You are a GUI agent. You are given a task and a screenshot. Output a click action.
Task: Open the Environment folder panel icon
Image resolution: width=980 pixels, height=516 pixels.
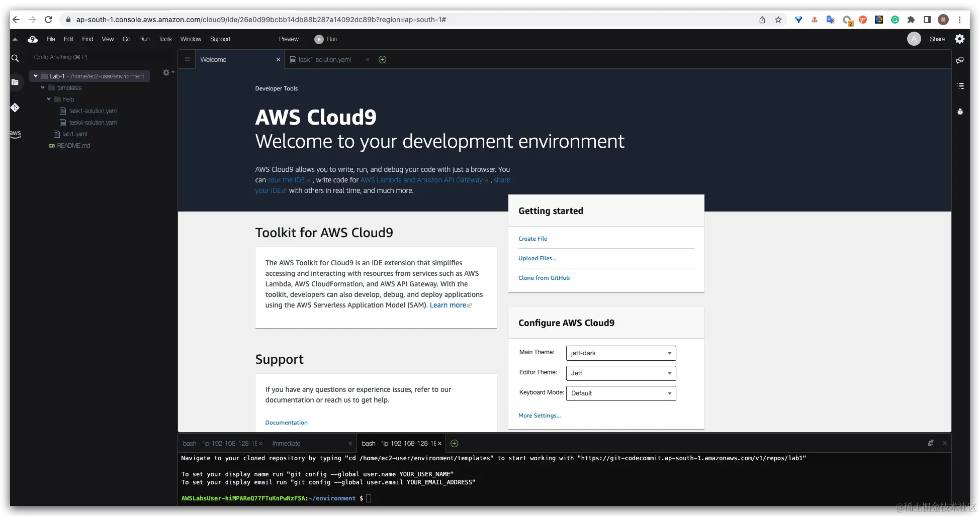15,82
